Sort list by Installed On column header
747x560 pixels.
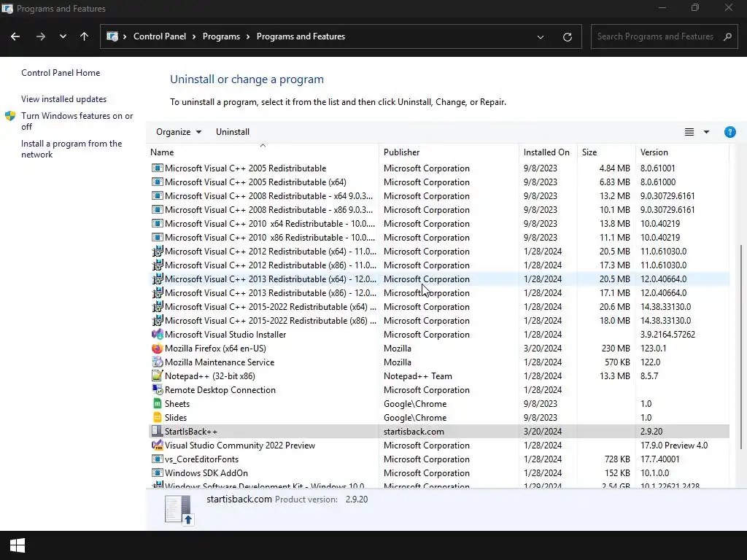click(x=548, y=152)
